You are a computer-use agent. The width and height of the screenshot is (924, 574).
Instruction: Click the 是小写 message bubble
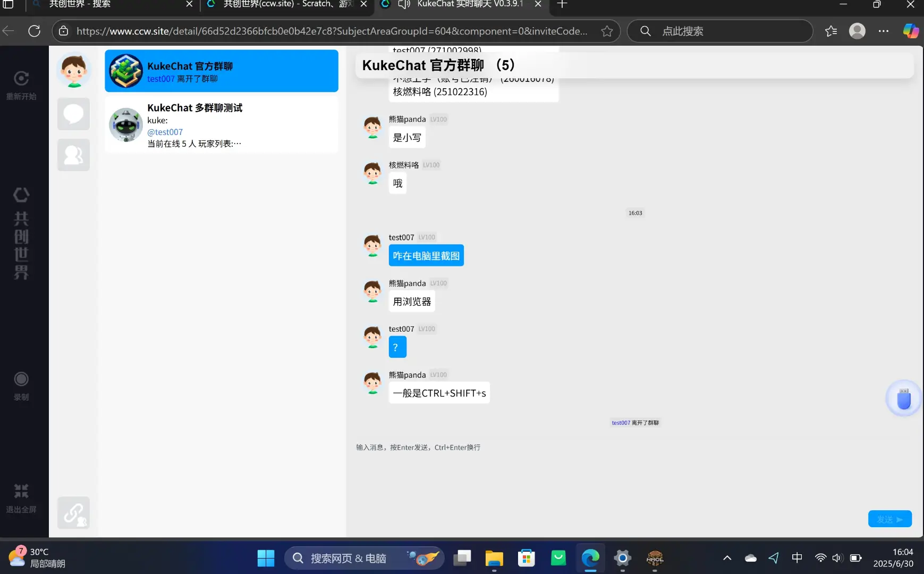[407, 138]
